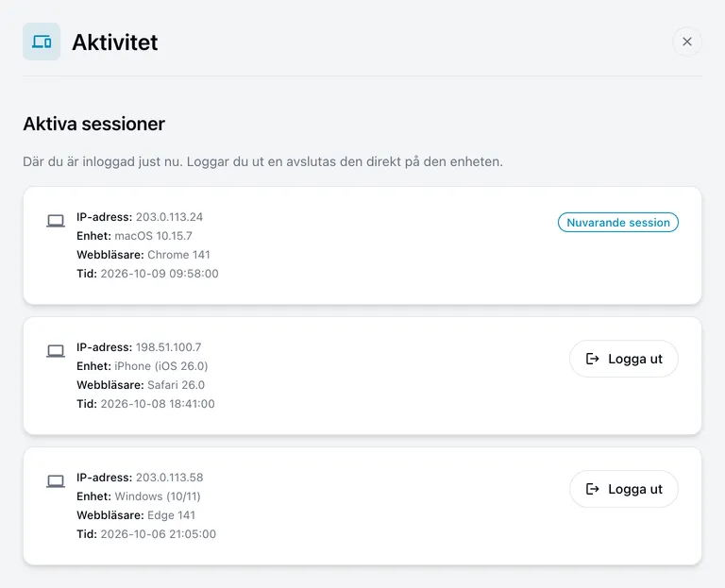Click laptop icon for session 203.0.113.58

(x=56, y=481)
